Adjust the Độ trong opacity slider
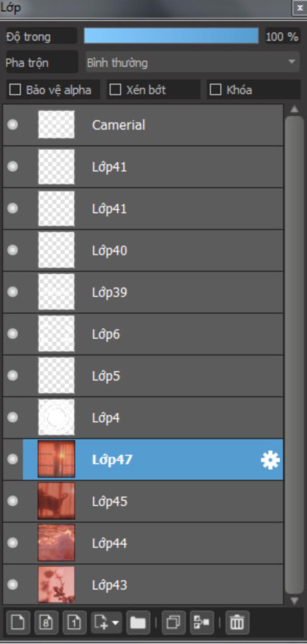The image size is (307, 644). pos(171,36)
